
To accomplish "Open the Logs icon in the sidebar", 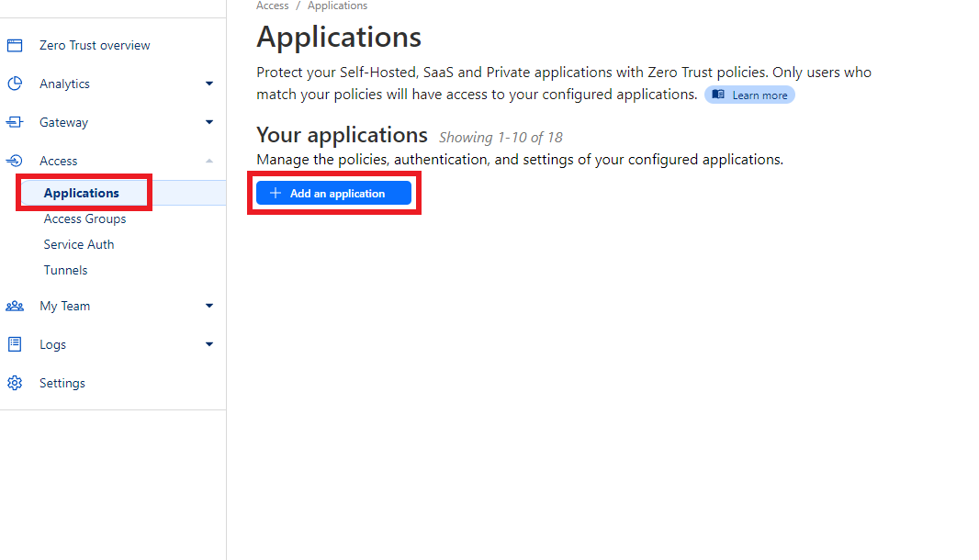I will 15,343.
